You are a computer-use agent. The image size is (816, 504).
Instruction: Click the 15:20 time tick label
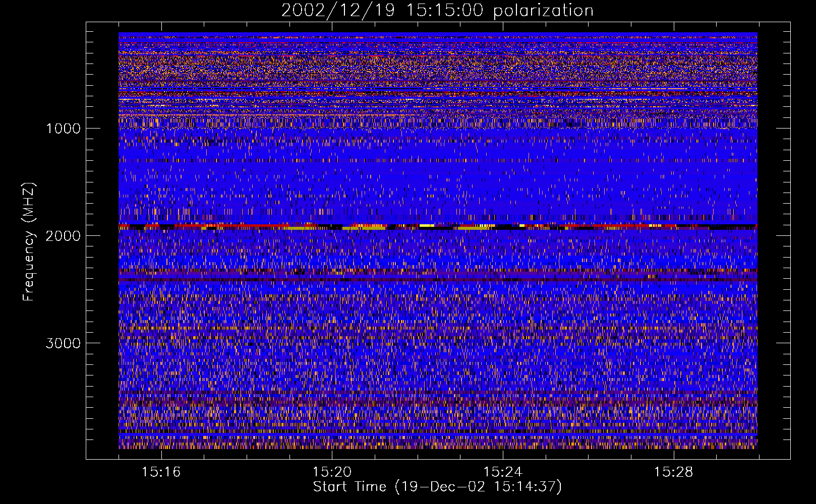pos(332,472)
